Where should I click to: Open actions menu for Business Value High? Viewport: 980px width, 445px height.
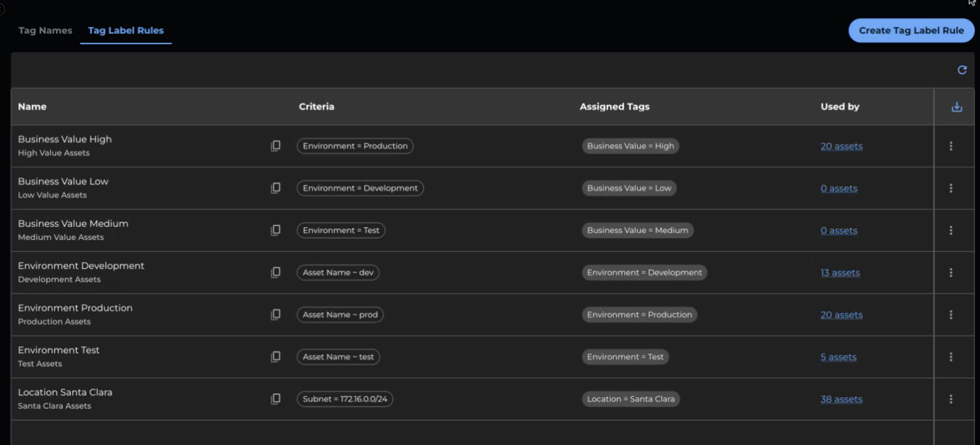coord(951,146)
